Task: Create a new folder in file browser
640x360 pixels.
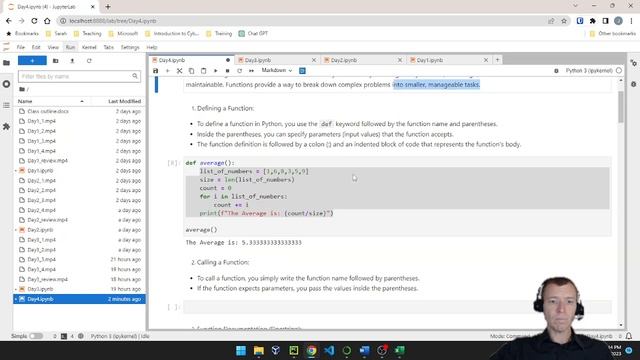Action: [56, 61]
